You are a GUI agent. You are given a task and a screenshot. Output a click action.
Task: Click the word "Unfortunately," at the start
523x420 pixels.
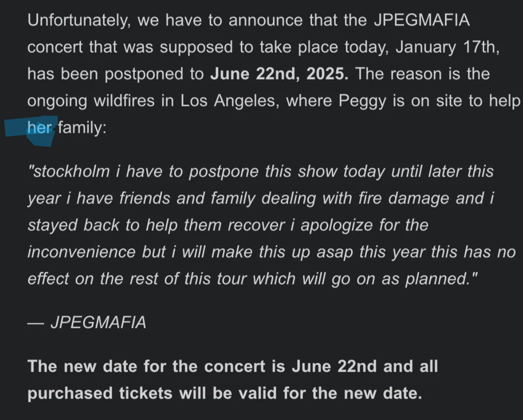coord(79,21)
